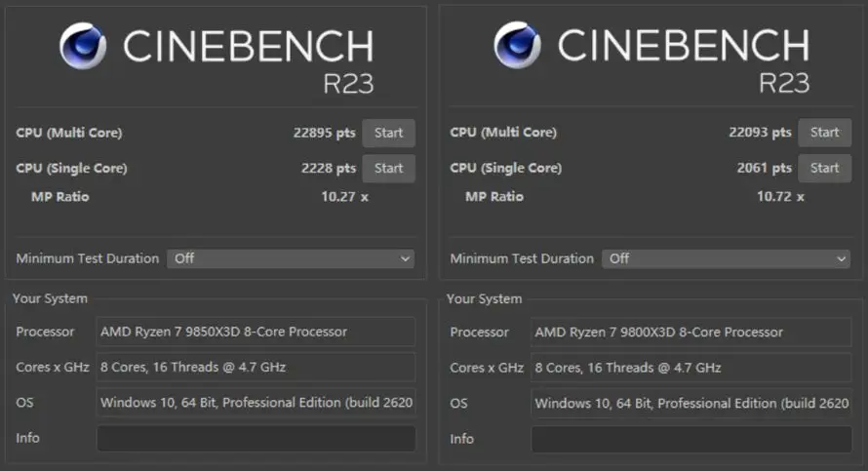This screenshot has height=471, width=868.
Task: Start Single Core test scoring 2061 pts
Action: (x=824, y=168)
